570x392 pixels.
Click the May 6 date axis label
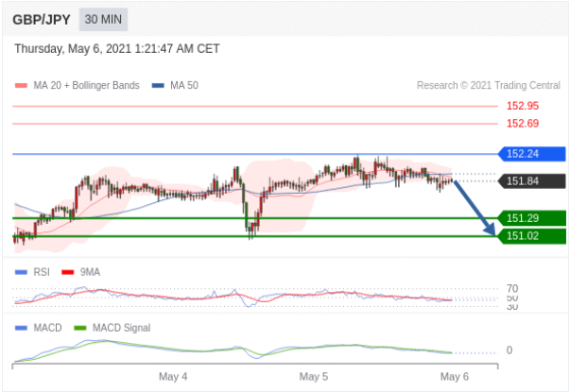pyautogui.click(x=455, y=377)
